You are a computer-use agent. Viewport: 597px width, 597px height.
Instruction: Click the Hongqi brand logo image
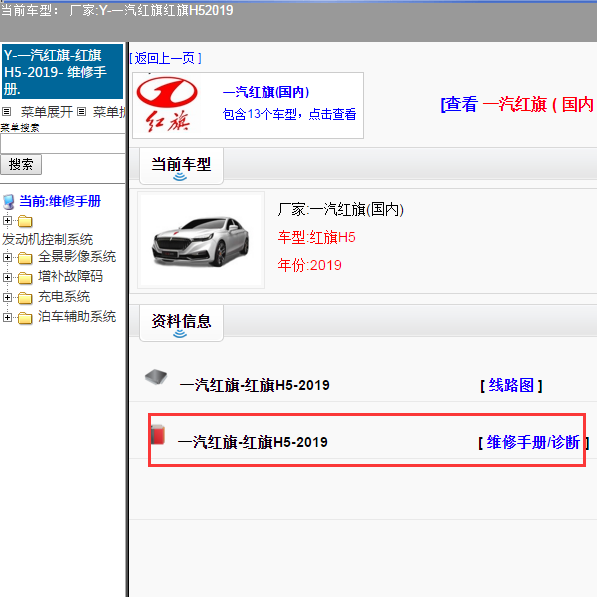(167, 104)
